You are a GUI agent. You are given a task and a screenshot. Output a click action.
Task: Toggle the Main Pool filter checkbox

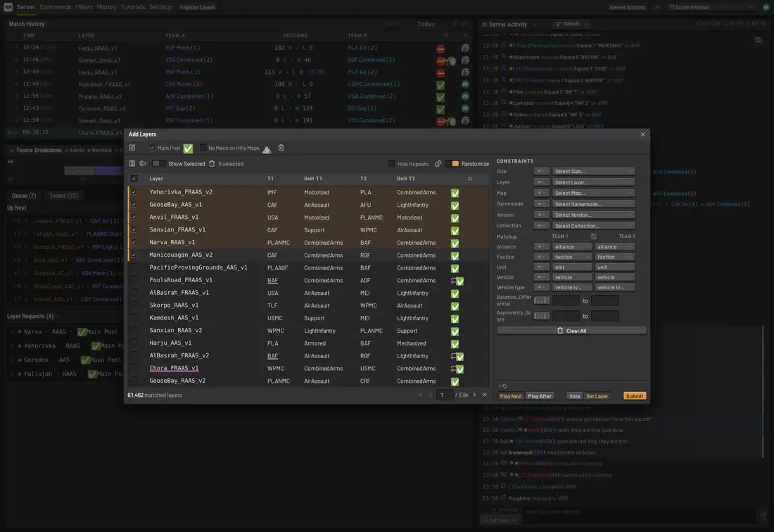pyautogui.click(x=152, y=148)
